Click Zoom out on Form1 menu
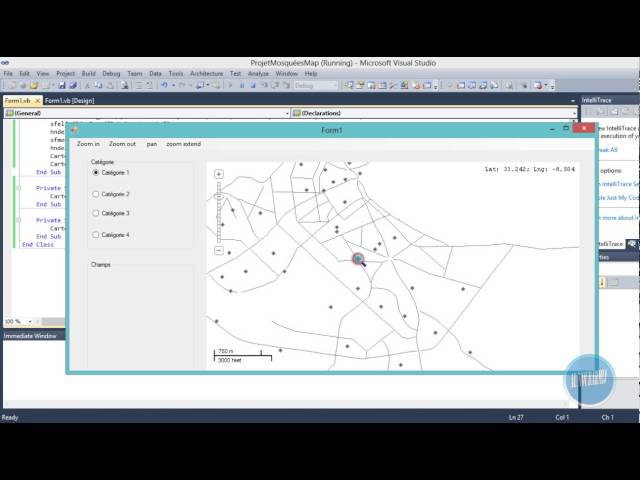The image size is (640, 480). coord(122,144)
